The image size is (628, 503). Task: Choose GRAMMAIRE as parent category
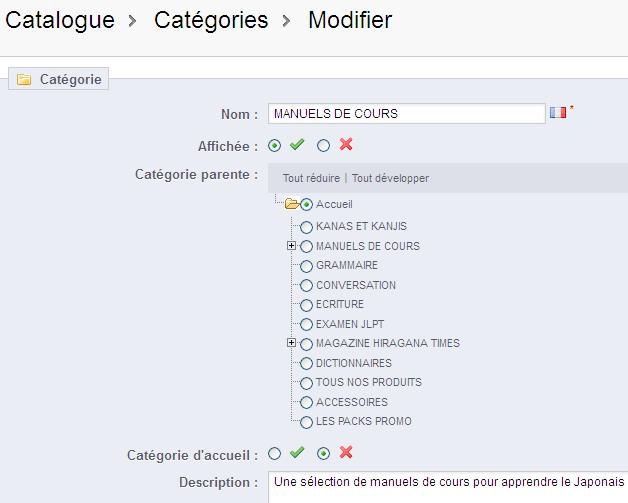pyautogui.click(x=306, y=266)
